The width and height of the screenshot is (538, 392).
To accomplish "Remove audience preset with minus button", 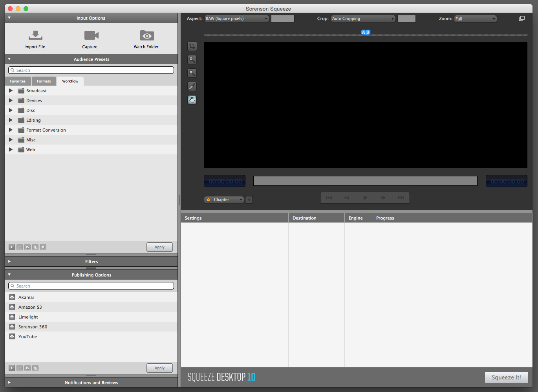I will (20, 247).
